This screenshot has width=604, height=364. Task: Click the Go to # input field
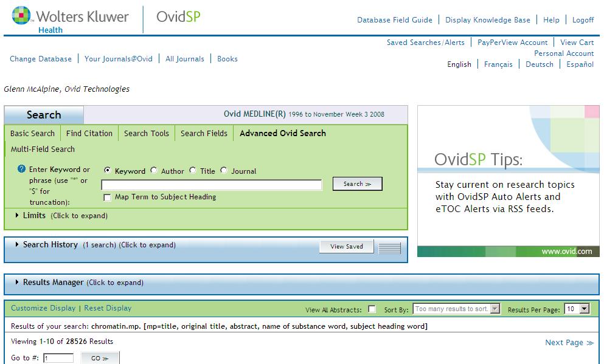(58, 359)
